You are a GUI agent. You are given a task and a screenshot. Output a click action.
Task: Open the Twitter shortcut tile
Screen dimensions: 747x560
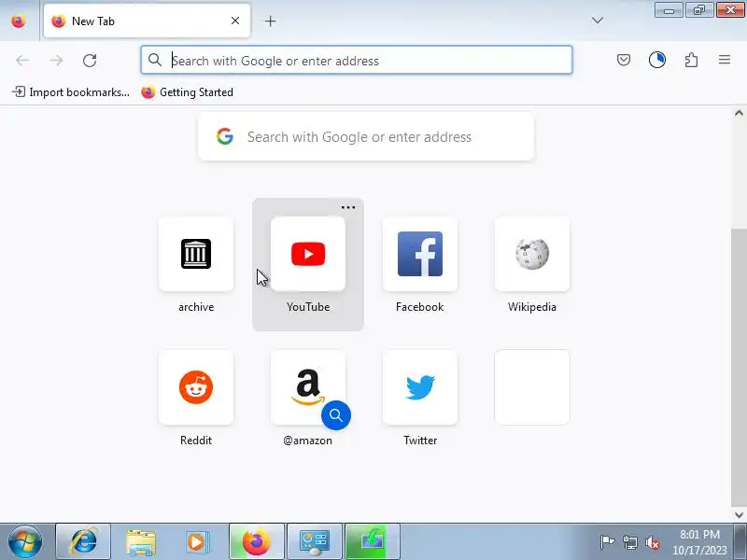420,387
